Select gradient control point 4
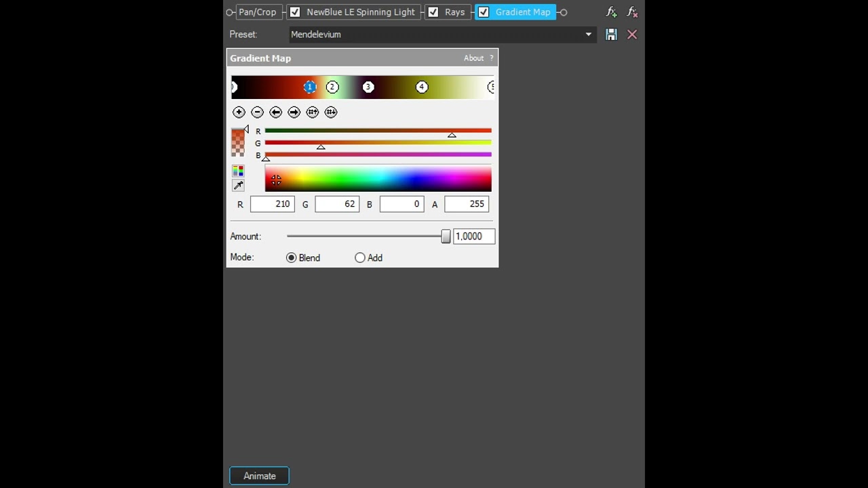This screenshot has width=868, height=488. [422, 87]
